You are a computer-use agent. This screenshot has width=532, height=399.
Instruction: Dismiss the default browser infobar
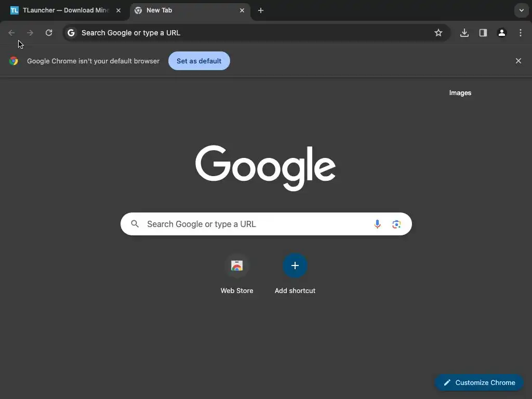(518, 61)
